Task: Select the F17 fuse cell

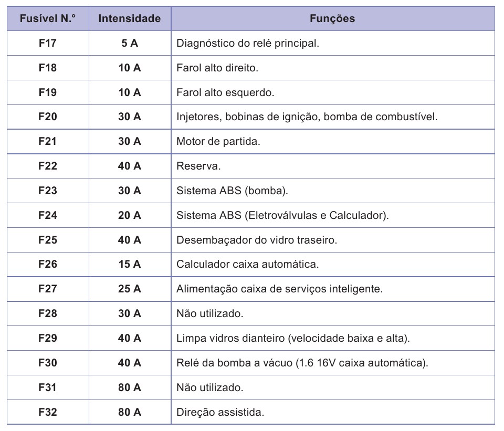Action: tap(47, 43)
